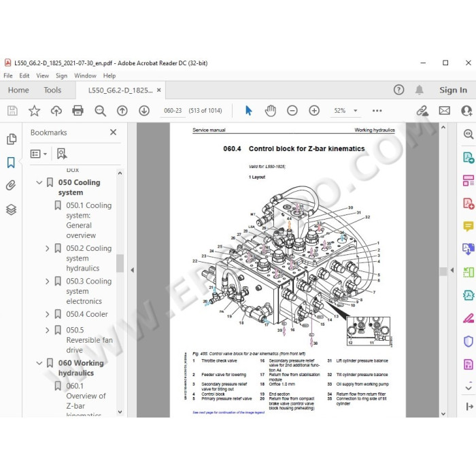Go to next page arrow

144,110
